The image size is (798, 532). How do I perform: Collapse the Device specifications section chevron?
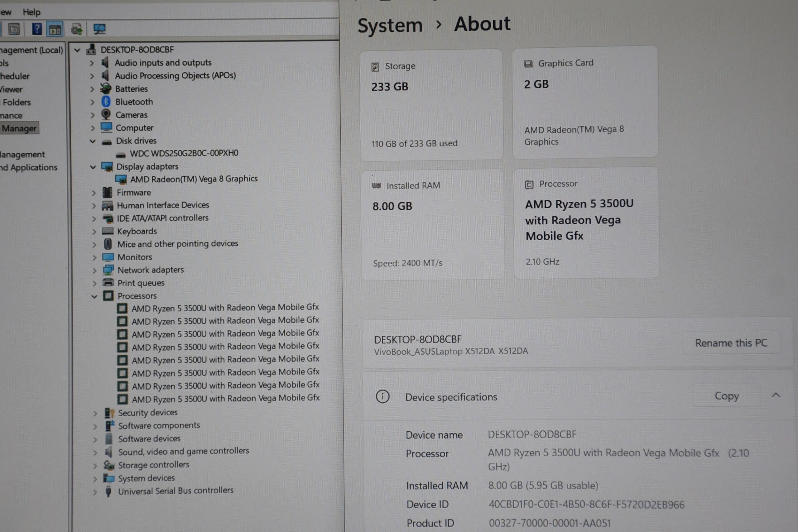click(x=776, y=395)
